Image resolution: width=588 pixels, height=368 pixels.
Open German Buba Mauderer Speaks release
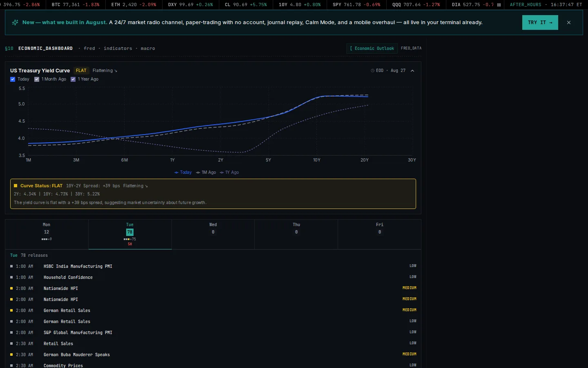click(213, 355)
